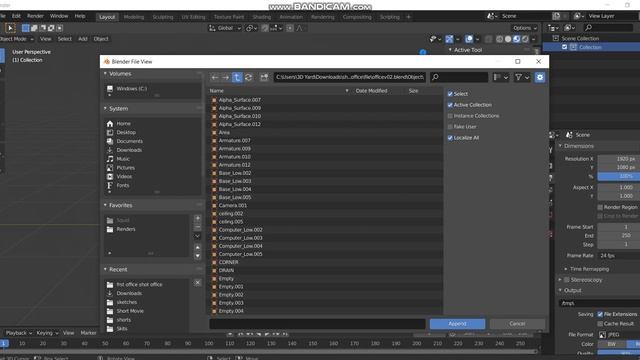This screenshot has height=360, width=640.
Task: Enable the Fake User checkbox
Action: click(x=450, y=127)
